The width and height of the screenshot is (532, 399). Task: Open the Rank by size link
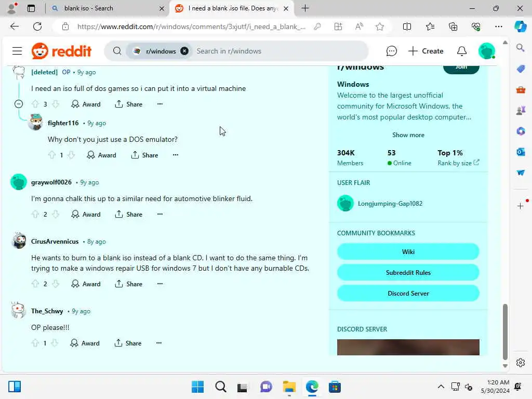(458, 163)
